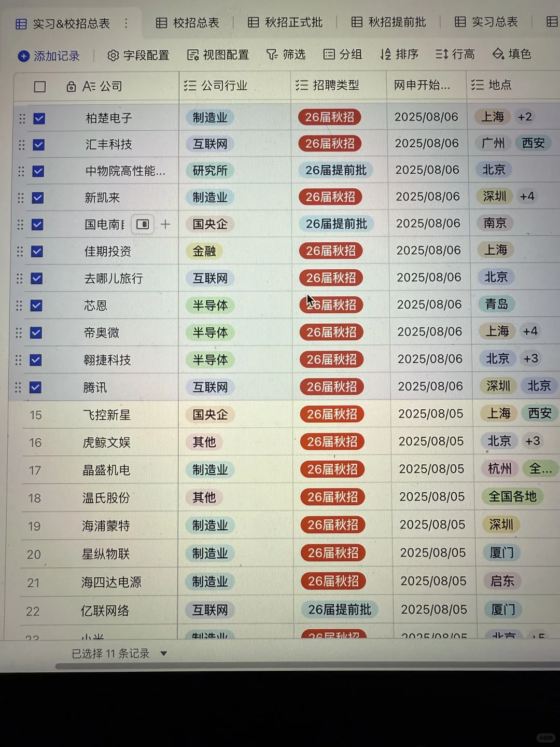Click the 研究所 industry tag
The image size is (560, 747).
click(210, 170)
